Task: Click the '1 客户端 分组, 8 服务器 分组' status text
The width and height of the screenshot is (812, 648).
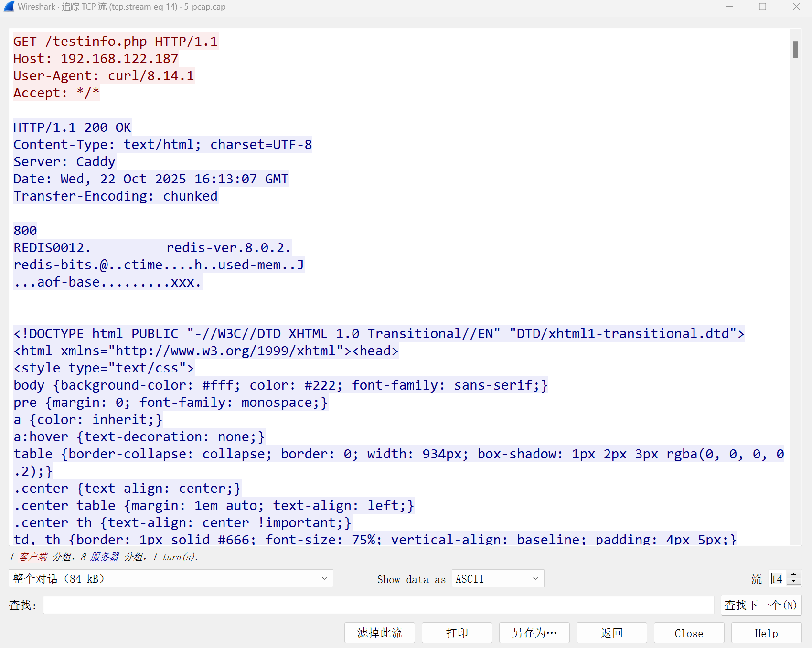Action: tap(103, 557)
